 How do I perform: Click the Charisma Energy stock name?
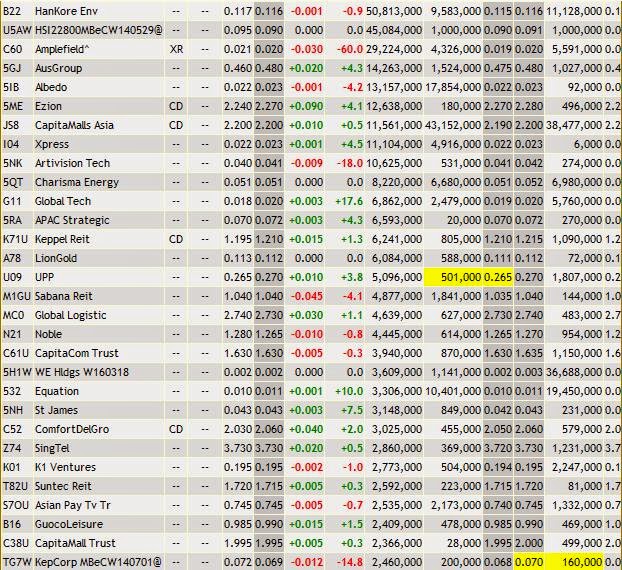(77, 182)
